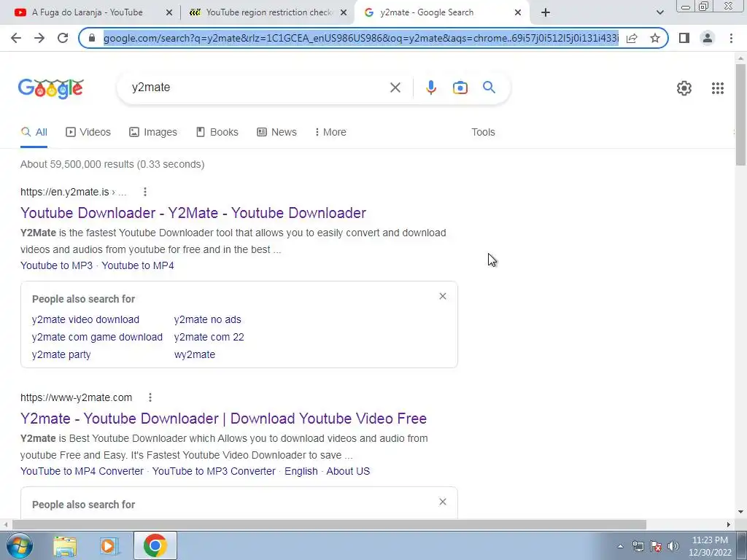Search for y2mate party
The height and width of the screenshot is (560, 747).
click(61, 355)
